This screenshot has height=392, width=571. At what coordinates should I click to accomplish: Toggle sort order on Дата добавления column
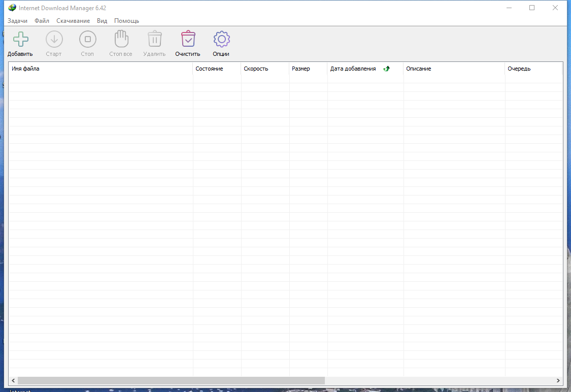[x=365, y=69]
